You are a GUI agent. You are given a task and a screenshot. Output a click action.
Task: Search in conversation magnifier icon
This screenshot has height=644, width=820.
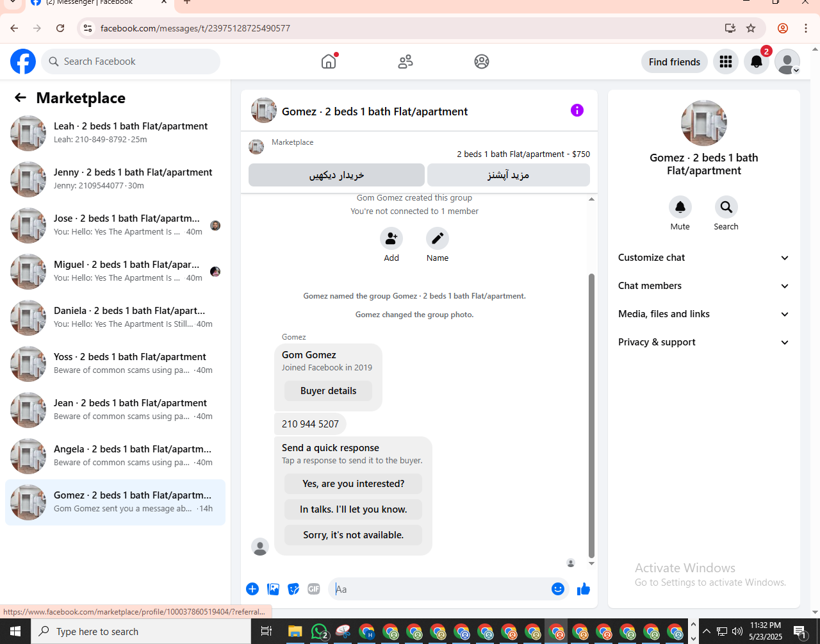pos(726,207)
